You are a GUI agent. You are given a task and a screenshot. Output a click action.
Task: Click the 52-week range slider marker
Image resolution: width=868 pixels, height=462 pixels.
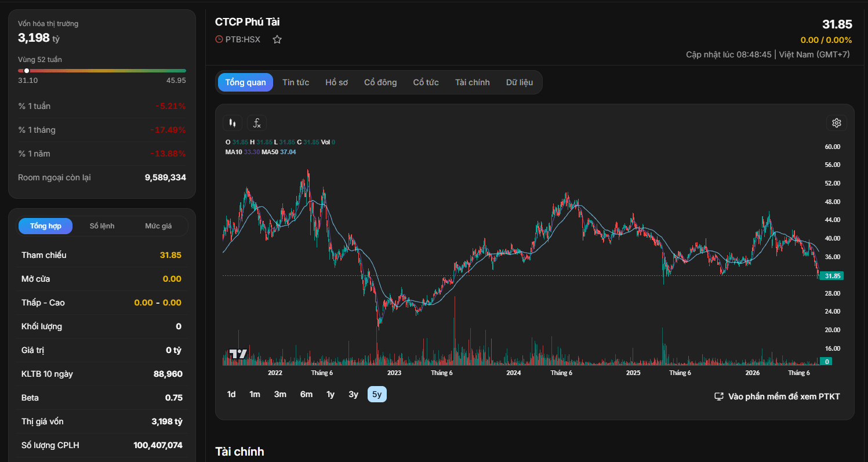pyautogui.click(x=27, y=71)
